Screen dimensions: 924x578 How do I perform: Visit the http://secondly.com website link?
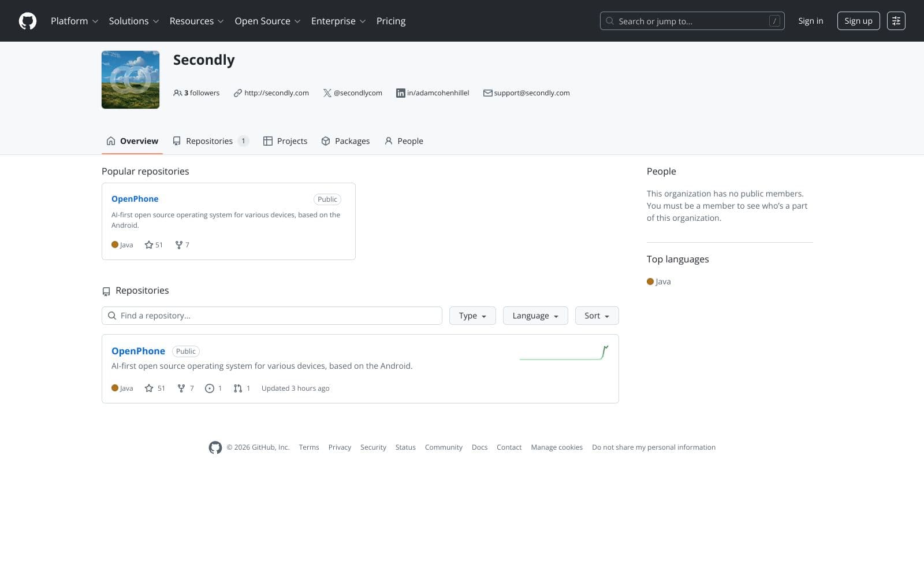(277, 93)
